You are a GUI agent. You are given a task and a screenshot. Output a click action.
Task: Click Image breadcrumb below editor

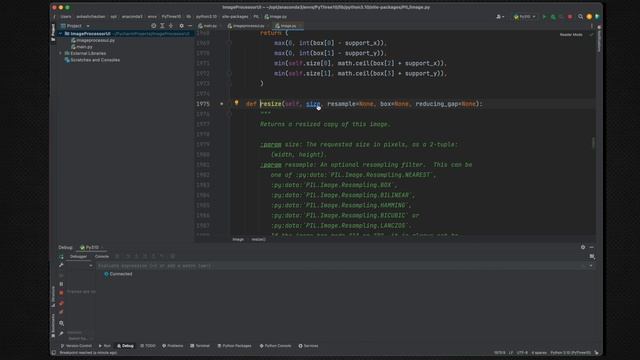pos(238,240)
